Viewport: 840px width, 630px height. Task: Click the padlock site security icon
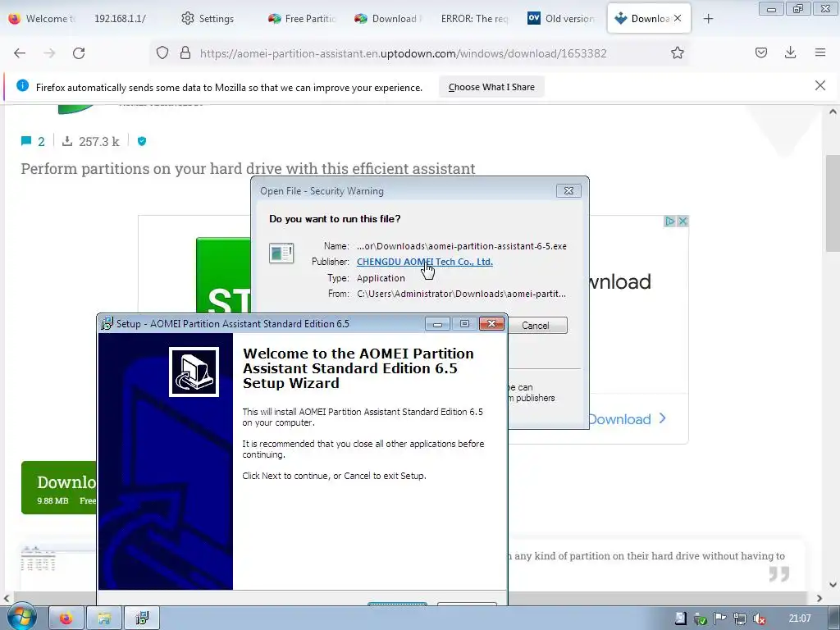point(185,53)
